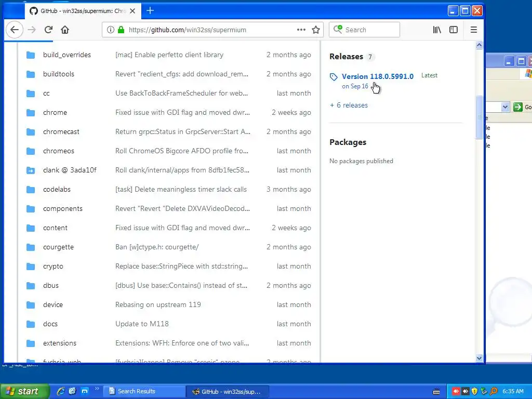Open the chromeos folder
This screenshot has height=399, width=532.
click(x=58, y=151)
